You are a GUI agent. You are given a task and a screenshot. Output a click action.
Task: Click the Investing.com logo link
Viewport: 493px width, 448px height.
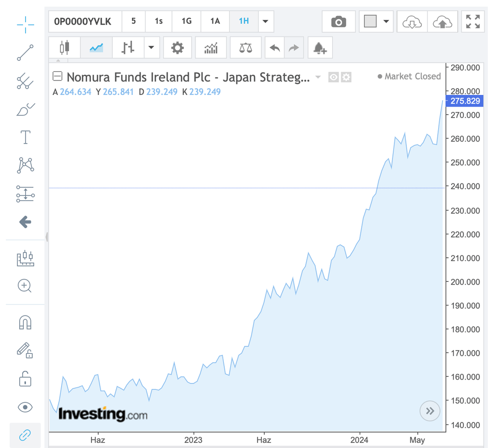tap(103, 413)
